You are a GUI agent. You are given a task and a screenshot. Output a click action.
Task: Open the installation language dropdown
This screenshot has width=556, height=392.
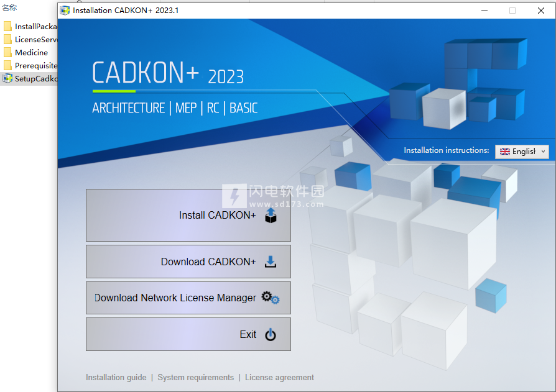(x=522, y=152)
